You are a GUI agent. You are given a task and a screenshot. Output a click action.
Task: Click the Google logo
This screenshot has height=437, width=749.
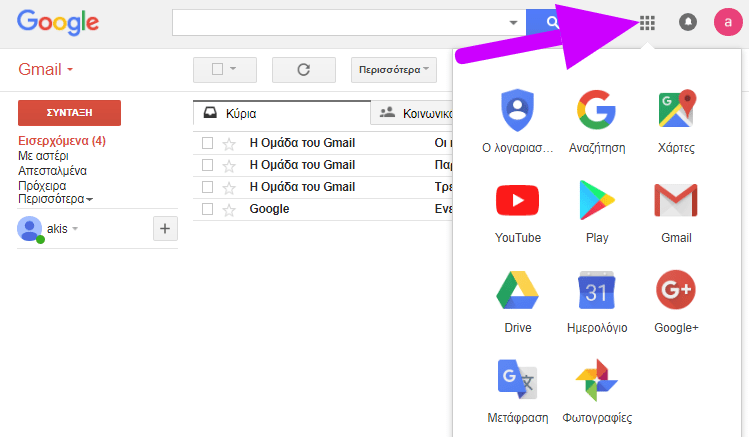tap(58, 22)
